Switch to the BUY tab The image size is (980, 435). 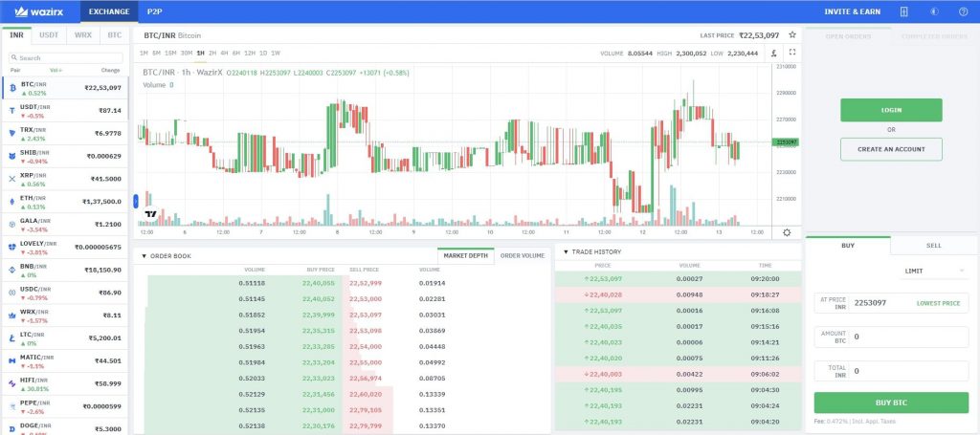point(848,246)
